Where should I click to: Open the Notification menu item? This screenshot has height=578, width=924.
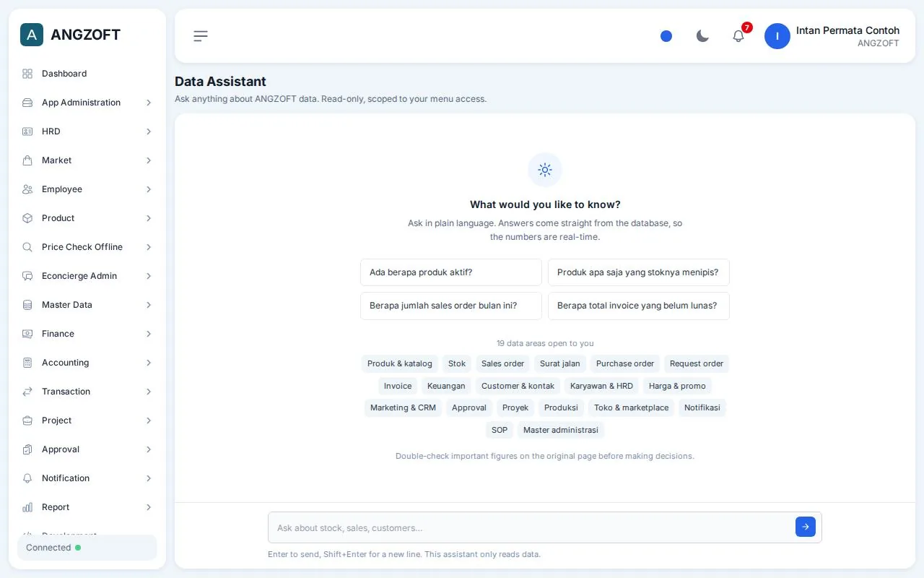[x=87, y=478]
